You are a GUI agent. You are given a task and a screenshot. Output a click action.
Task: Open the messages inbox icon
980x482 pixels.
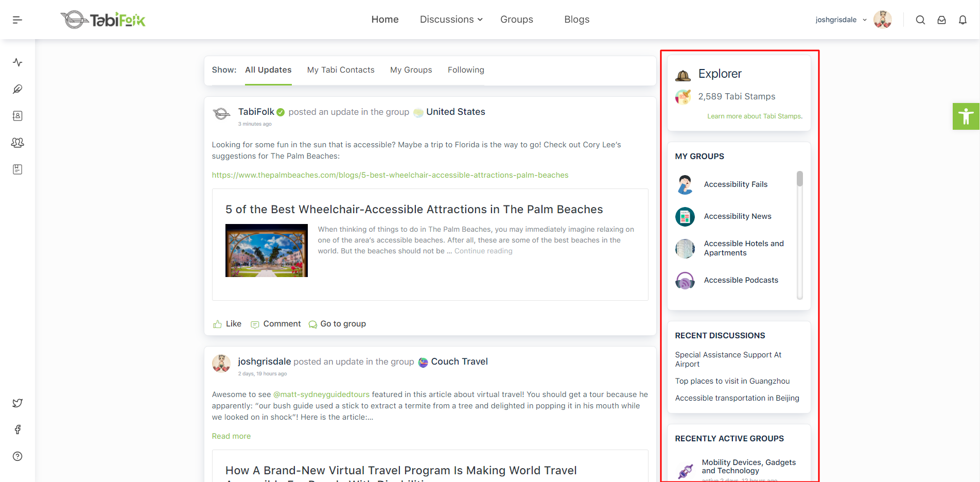point(941,20)
